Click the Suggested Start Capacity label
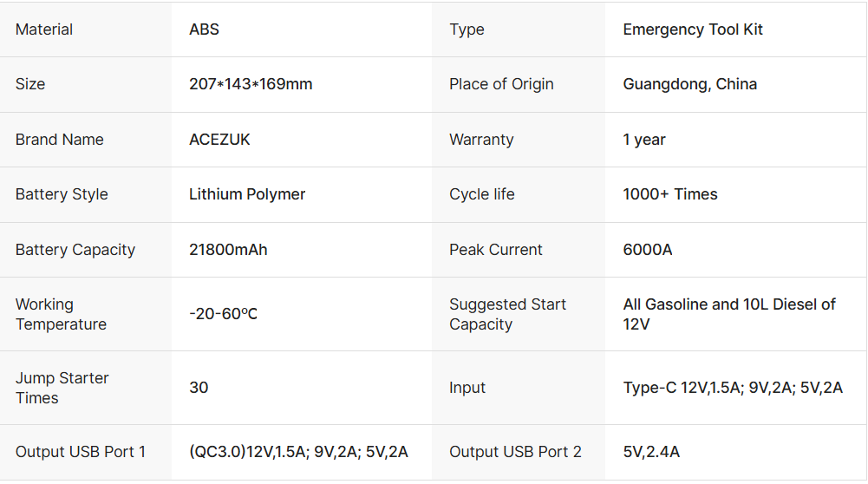Viewport: 868px width, 484px height. tap(507, 314)
